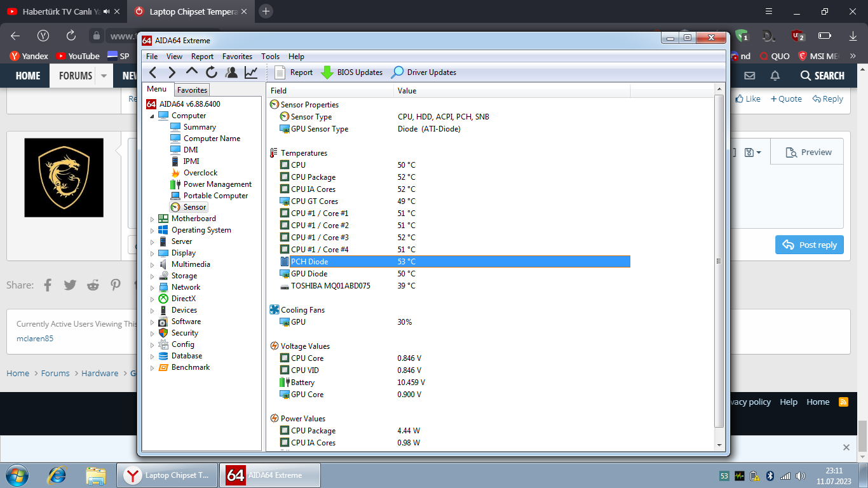The height and width of the screenshot is (488, 868).
Task: Select the Benchmark tree item
Action: [191, 367]
